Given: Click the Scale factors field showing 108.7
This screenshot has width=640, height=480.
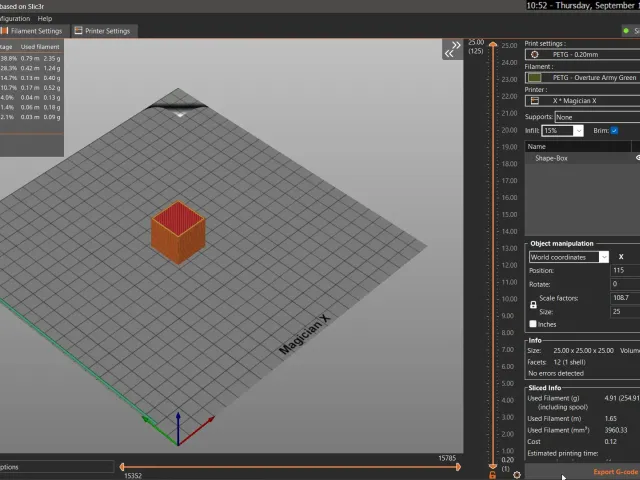Looking at the screenshot, I should pyautogui.click(x=625, y=298).
